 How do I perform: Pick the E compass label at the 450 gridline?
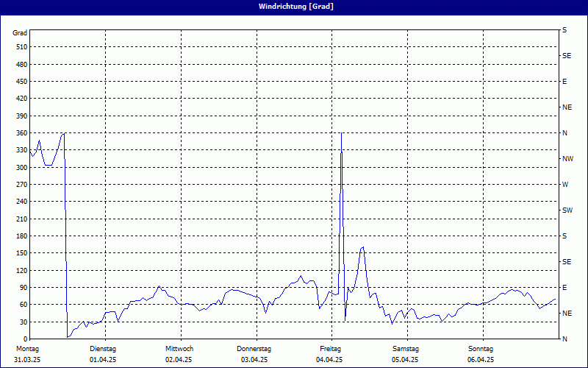click(x=564, y=82)
